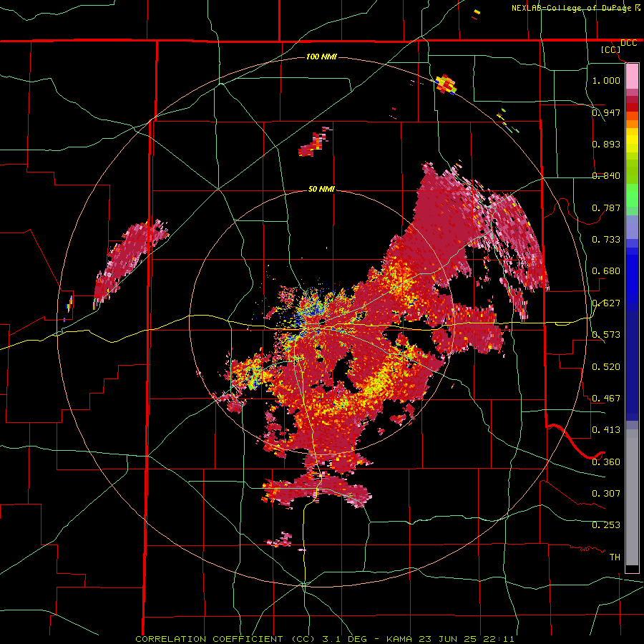This screenshot has width=644, height=644.
Task: Click the 0.360 legend value
Action: [606, 462]
